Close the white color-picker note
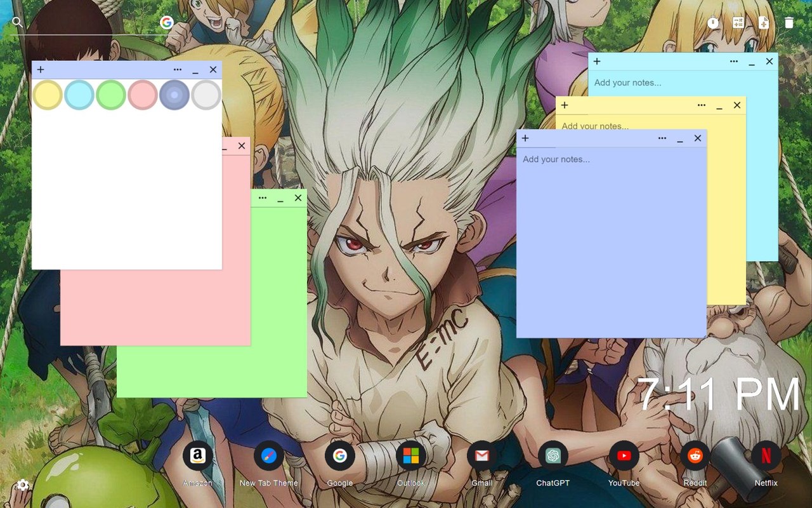This screenshot has width=812, height=508. click(213, 70)
